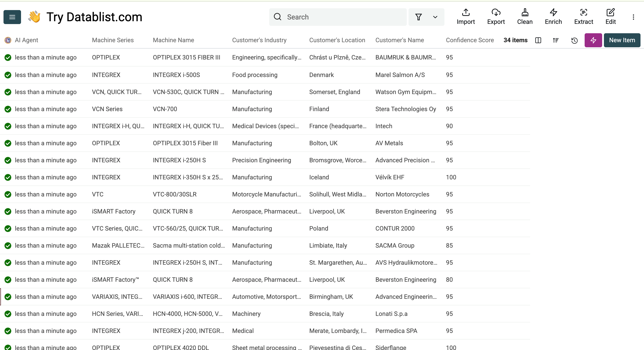
Task: Click the Export toolbar icon
Action: click(496, 17)
